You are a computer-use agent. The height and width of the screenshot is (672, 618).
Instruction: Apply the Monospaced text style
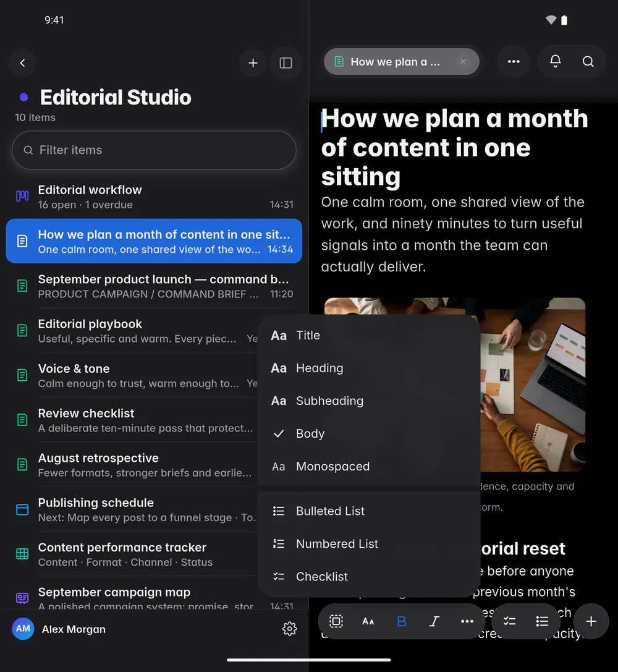coord(368,466)
